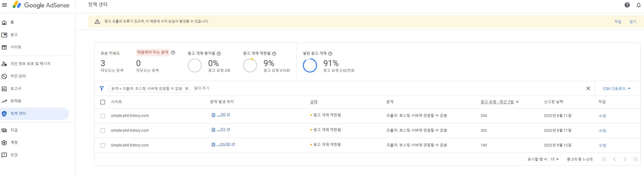The image size is (644, 177).
Task: Click the Google AdSense logo
Action: [x=41, y=5]
